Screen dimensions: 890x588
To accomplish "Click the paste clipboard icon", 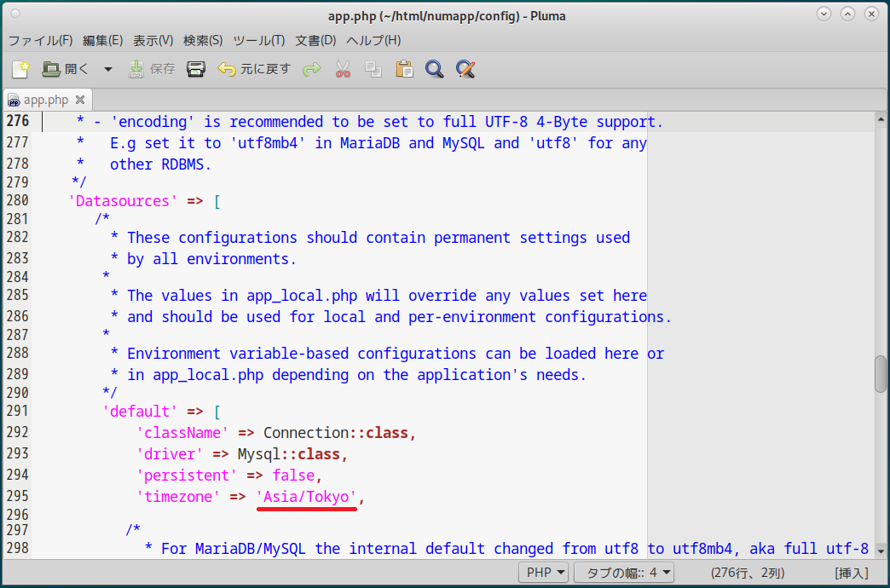I will 404,69.
